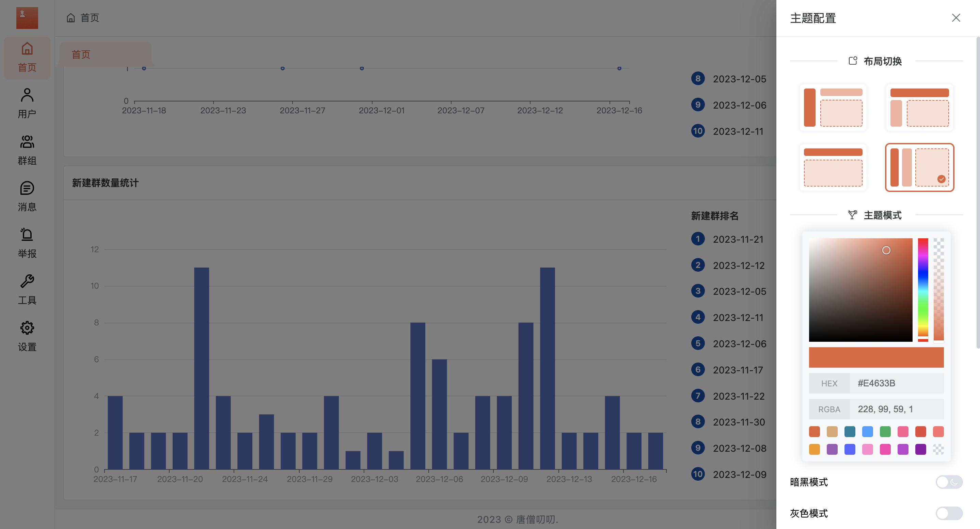
Task: Select the top-header only layout thumbnail
Action: (833, 167)
